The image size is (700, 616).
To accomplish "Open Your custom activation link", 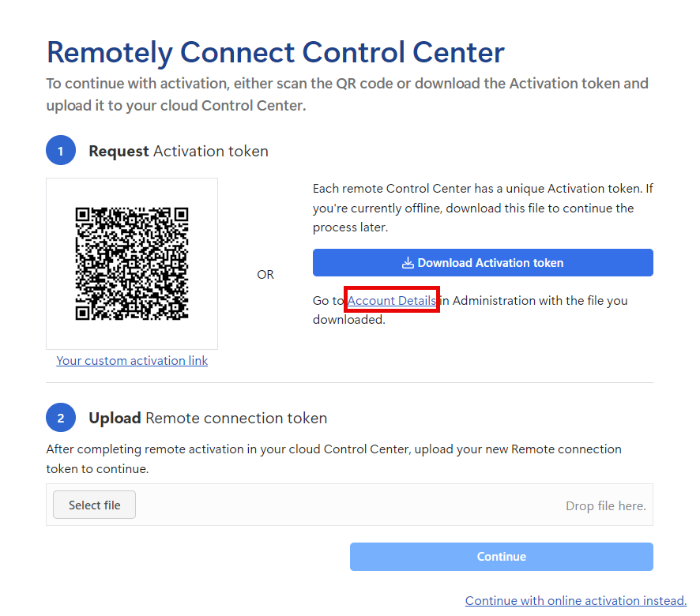I will pos(132,361).
